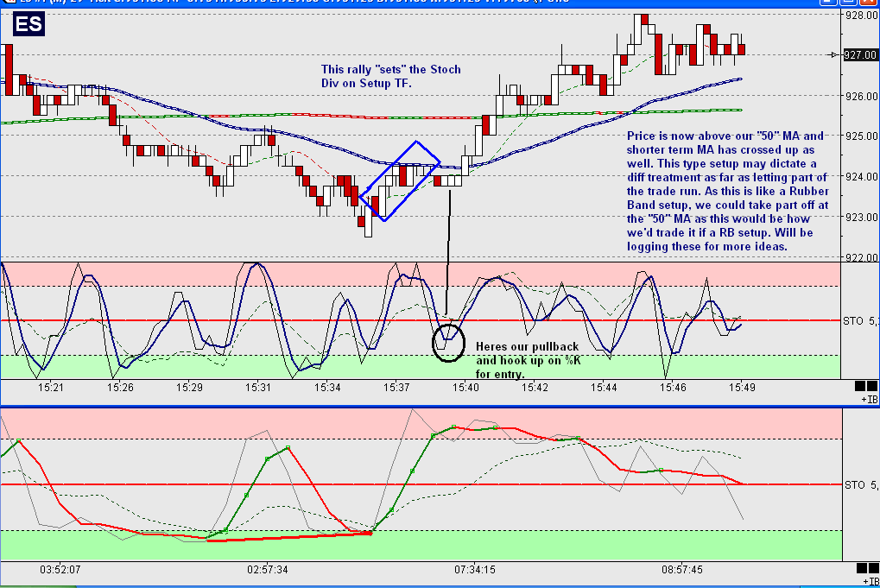Click the 922.00 price axis label
The width and height of the screenshot is (880, 588).
(862, 257)
